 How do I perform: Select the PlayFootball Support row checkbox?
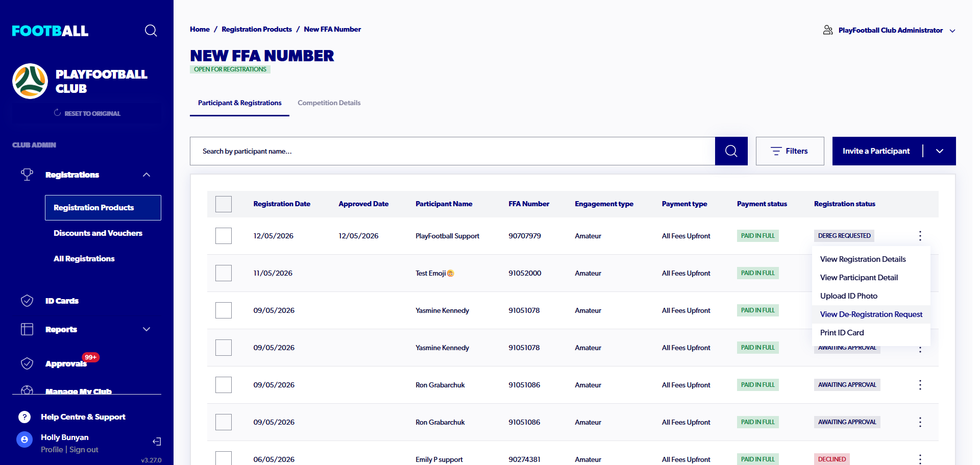224,236
